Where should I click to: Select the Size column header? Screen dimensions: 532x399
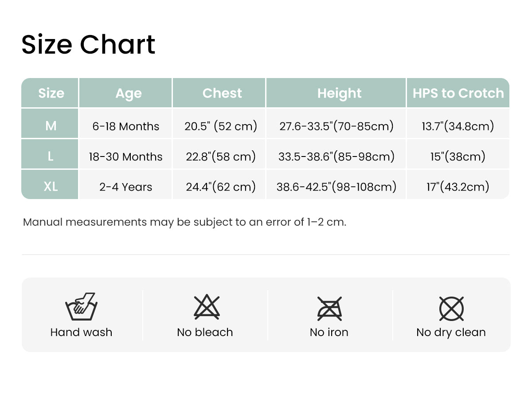pyautogui.click(x=50, y=93)
